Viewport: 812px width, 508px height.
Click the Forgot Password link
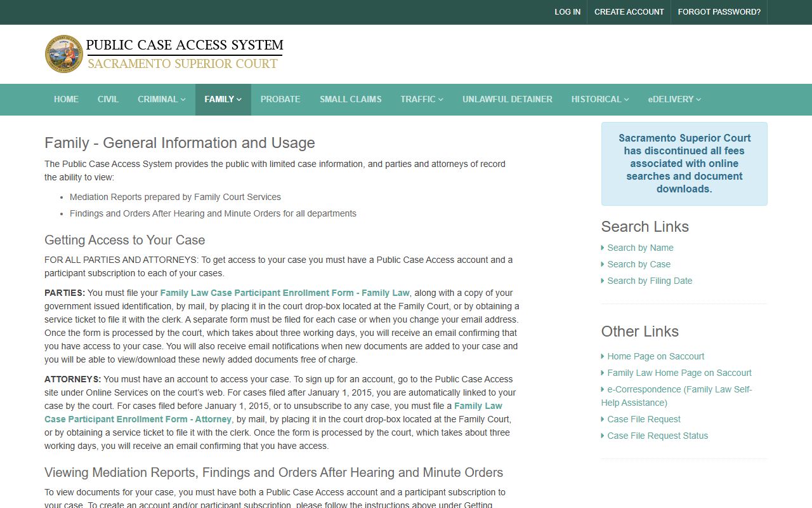[719, 12]
